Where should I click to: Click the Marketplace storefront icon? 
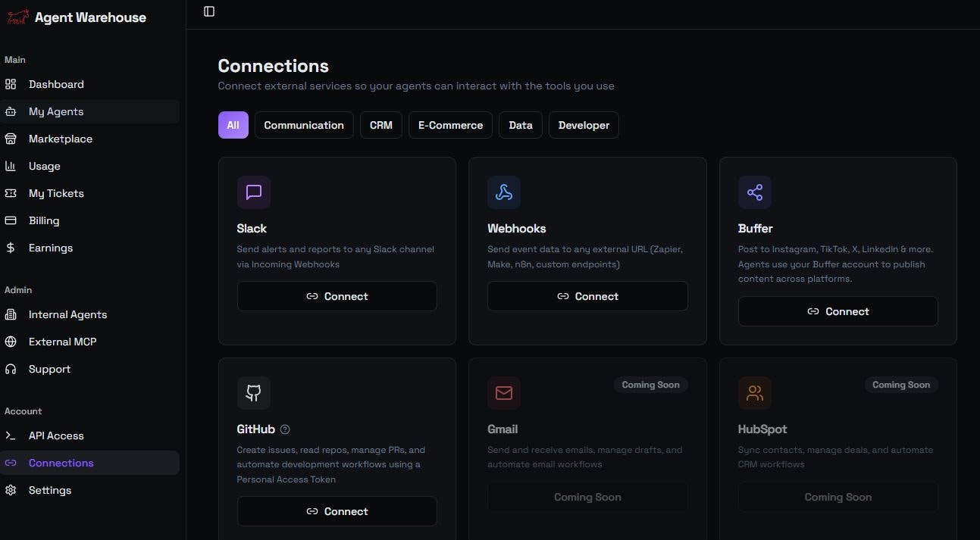11,139
